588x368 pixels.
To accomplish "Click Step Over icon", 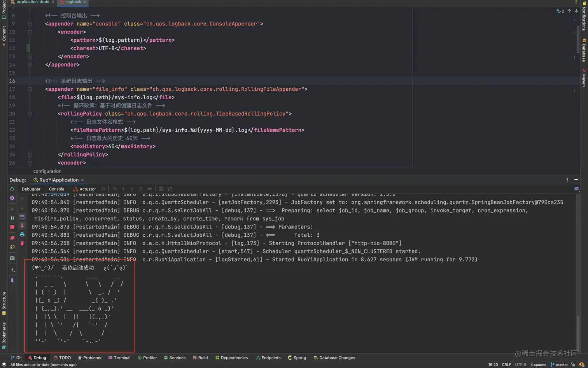I will click(114, 189).
